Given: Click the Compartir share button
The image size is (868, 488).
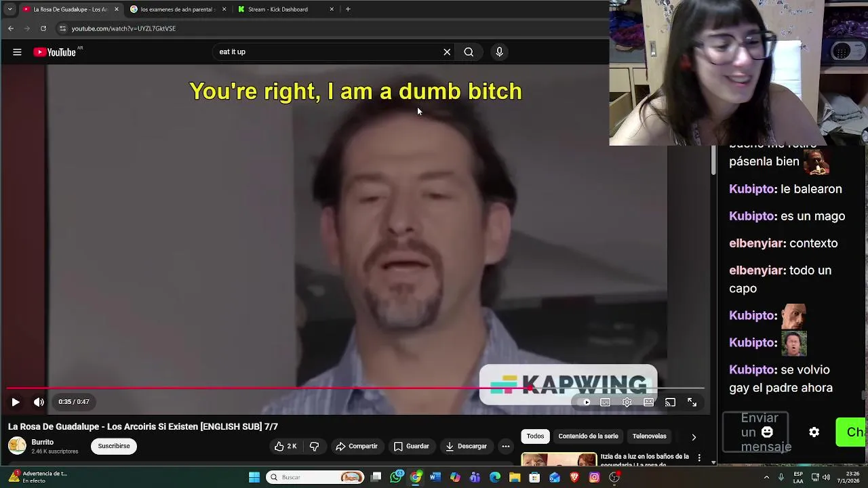Looking at the screenshot, I should point(357,446).
